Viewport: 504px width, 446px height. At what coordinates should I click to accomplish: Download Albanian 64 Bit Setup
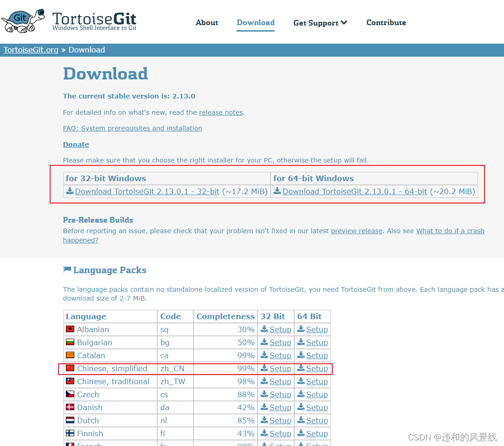[317, 329]
